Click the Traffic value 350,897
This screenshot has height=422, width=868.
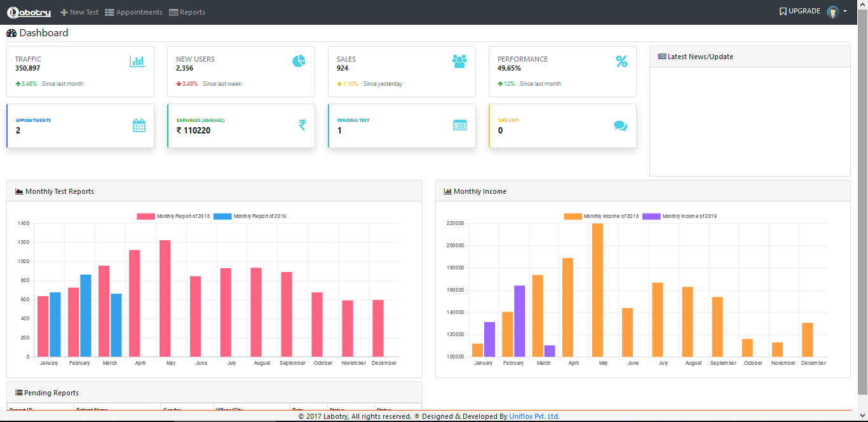[x=28, y=68]
